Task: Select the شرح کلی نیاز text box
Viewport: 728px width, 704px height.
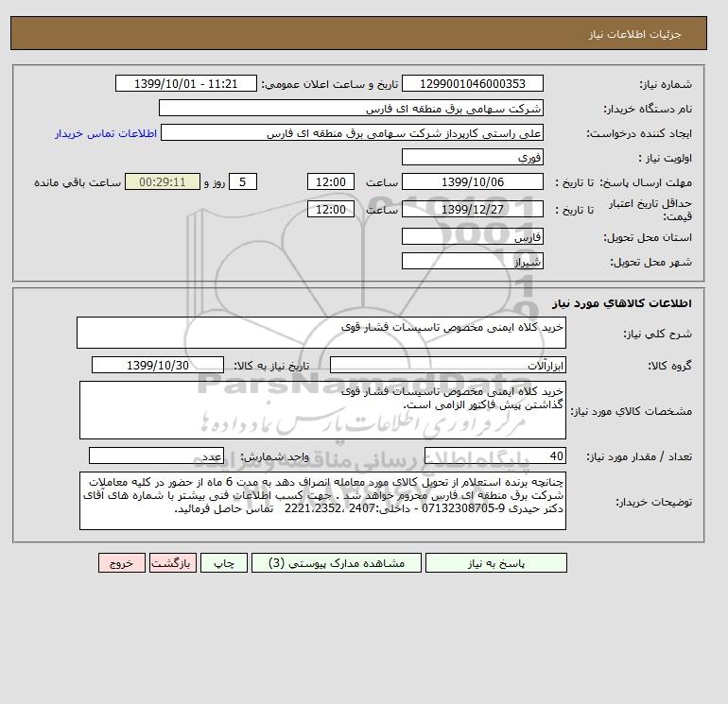Action: (x=321, y=333)
